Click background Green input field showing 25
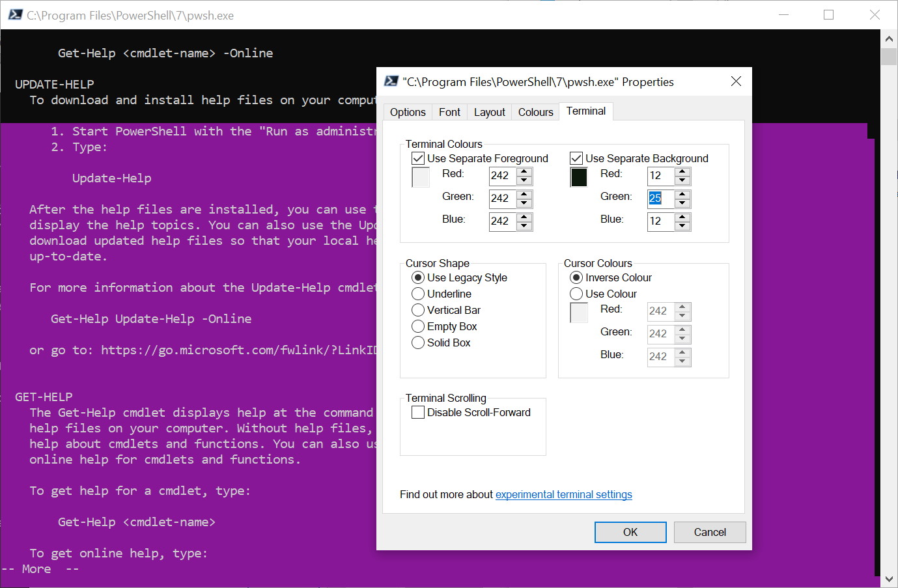 click(661, 199)
